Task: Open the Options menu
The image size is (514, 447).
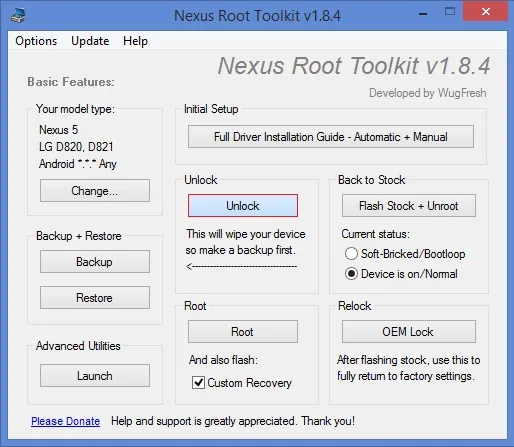Action: click(x=36, y=41)
